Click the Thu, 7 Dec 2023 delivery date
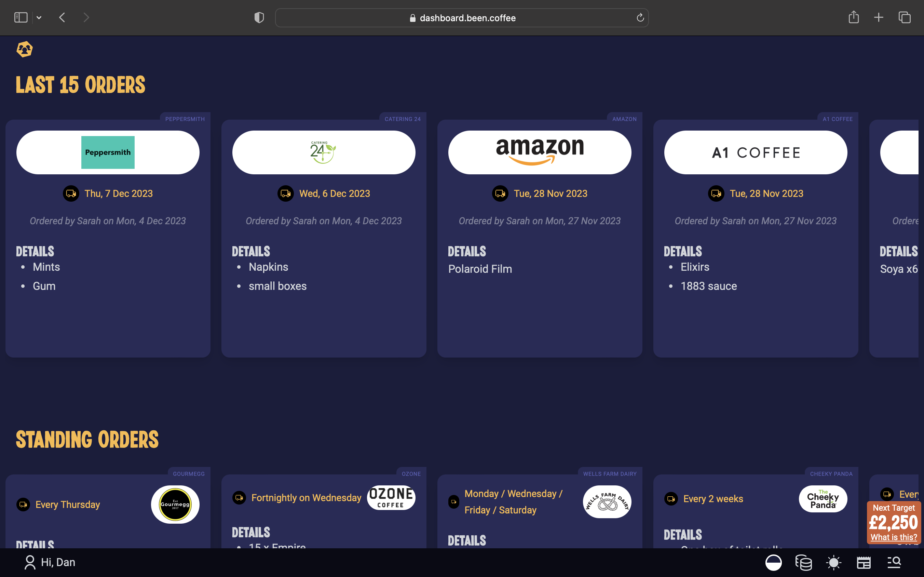 tap(119, 193)
